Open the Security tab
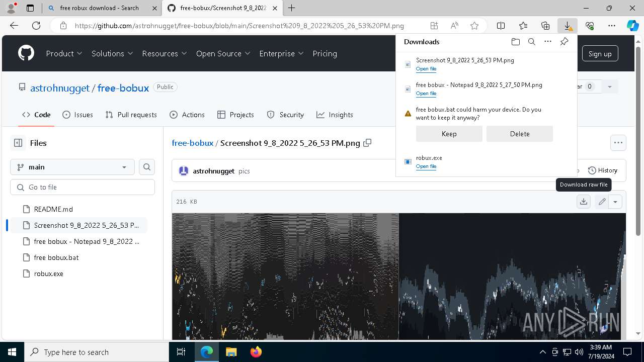 click(285, 115)
